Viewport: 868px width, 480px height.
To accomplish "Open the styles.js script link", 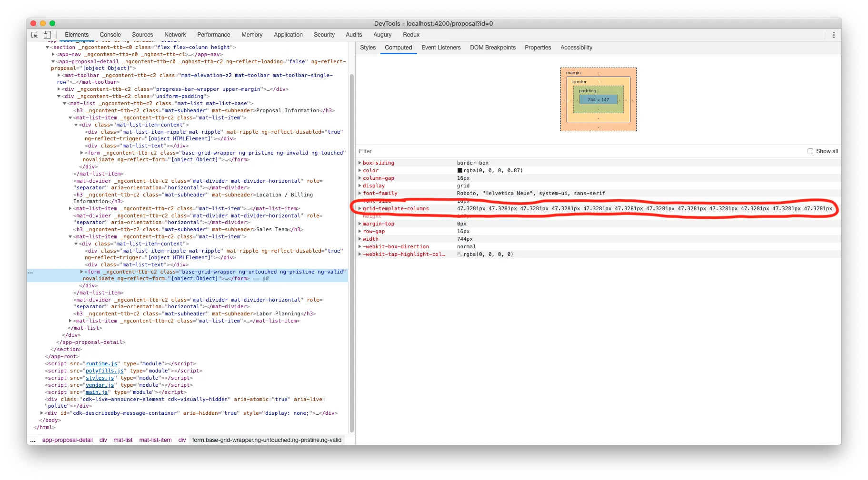I will [100, 378].
